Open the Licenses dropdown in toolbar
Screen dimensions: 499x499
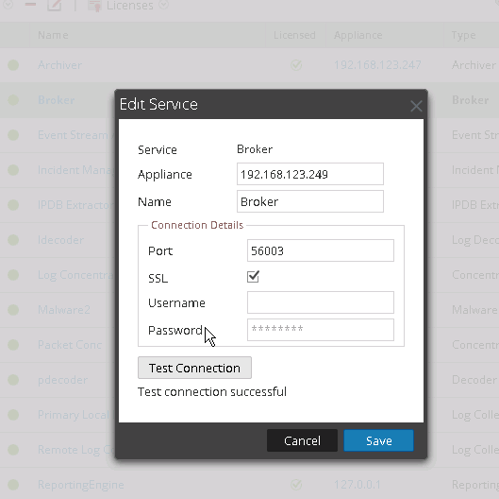pyautogui.click(x=128, y=5)
